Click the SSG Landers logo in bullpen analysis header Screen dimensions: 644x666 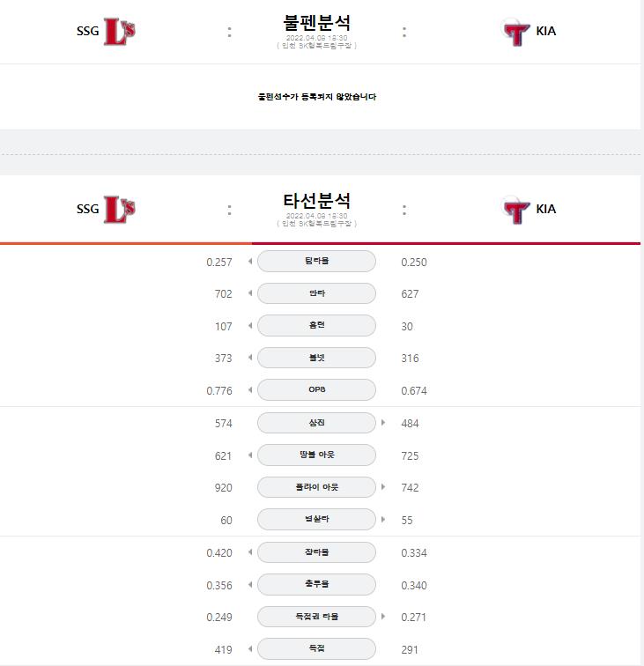point(119,32)
